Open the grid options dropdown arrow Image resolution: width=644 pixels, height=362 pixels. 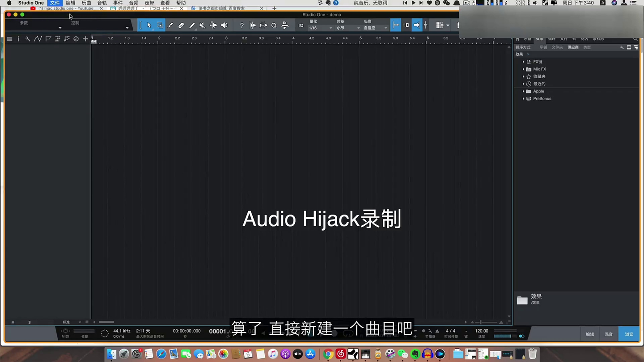pos(448,25)
